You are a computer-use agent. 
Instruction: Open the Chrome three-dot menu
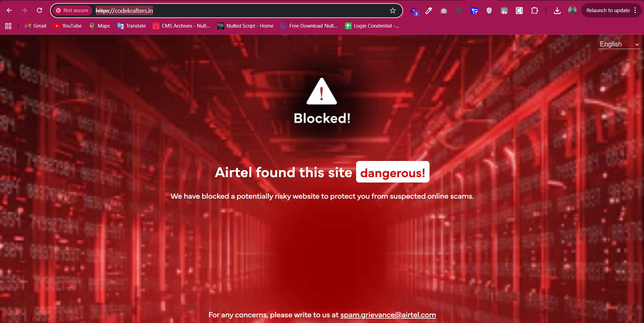point(635,10)
